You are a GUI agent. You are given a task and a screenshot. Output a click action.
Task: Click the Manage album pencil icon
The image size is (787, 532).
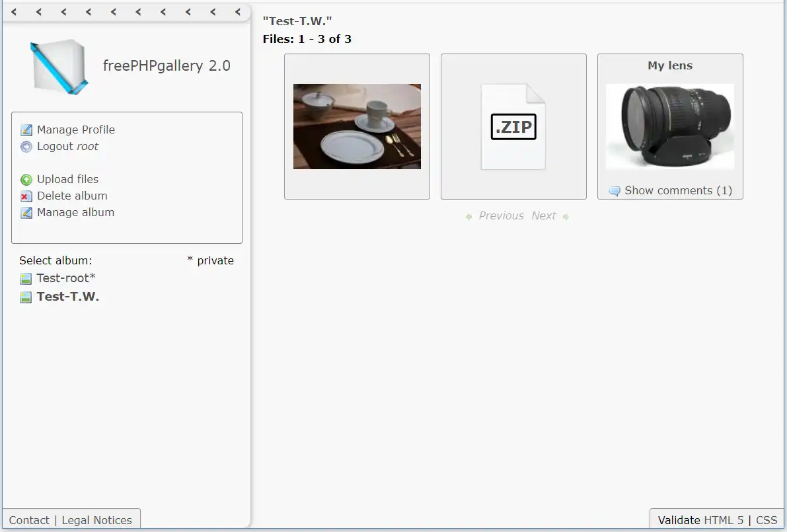click(26, 213)
